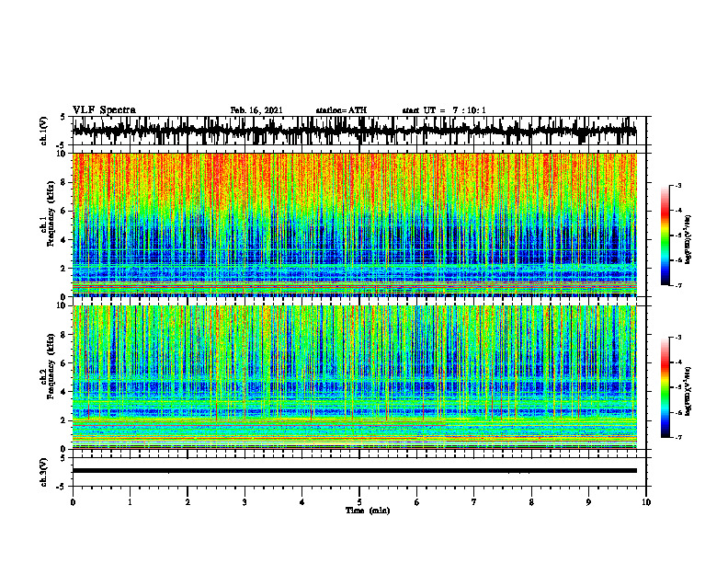Click the time axis tick label "1"
The width and height of the screenshot is (728, 563).
point(130,502)
